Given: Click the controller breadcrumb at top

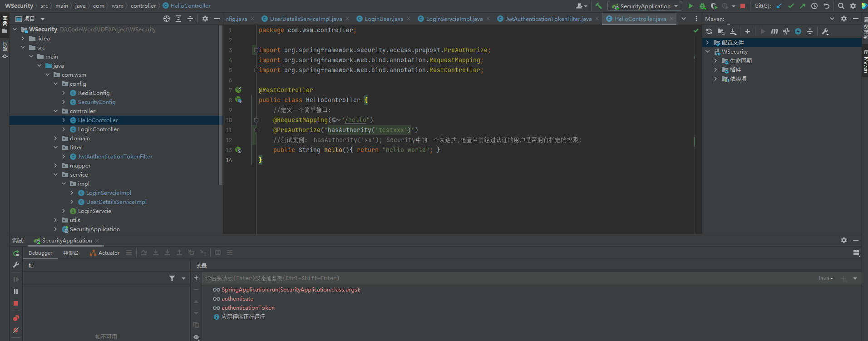Looking at the screenshot, I should pos(143,6).
